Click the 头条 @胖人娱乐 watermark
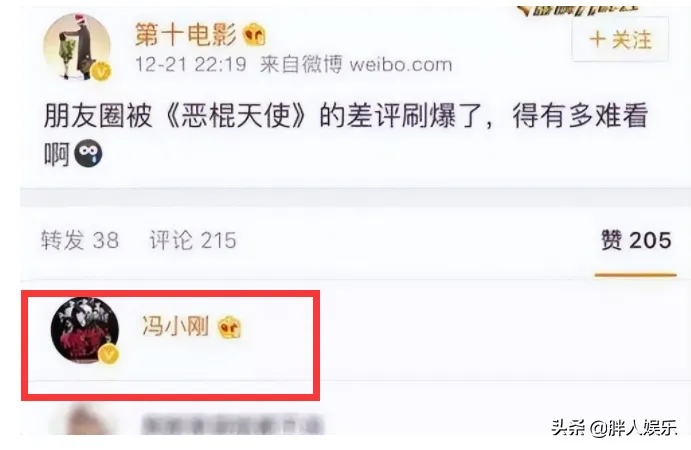691x450 pixels. (x=614, y=428)
